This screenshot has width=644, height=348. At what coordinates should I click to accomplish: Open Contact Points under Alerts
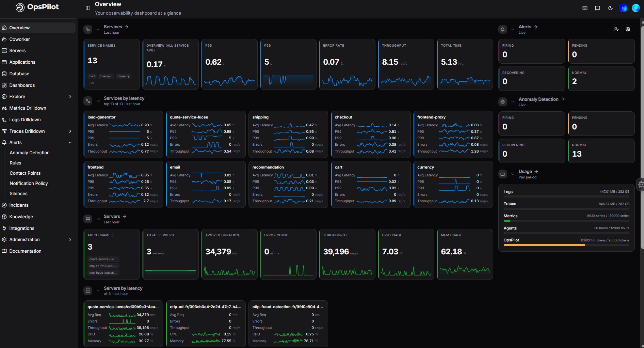25,173
